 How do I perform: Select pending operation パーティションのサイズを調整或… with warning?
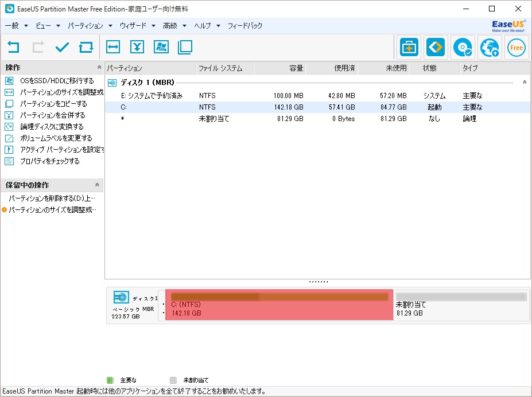(x=53, y=210)
